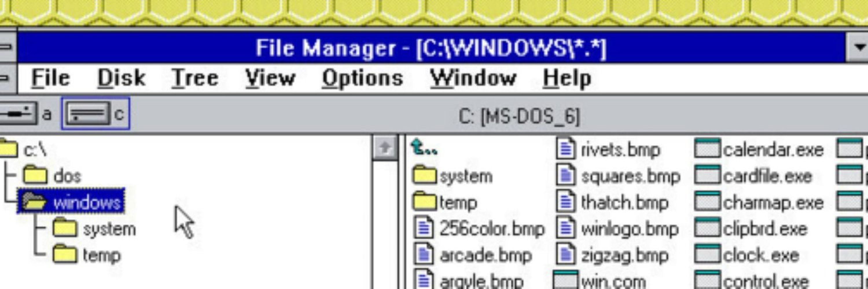Open the Tree menu

195,78
